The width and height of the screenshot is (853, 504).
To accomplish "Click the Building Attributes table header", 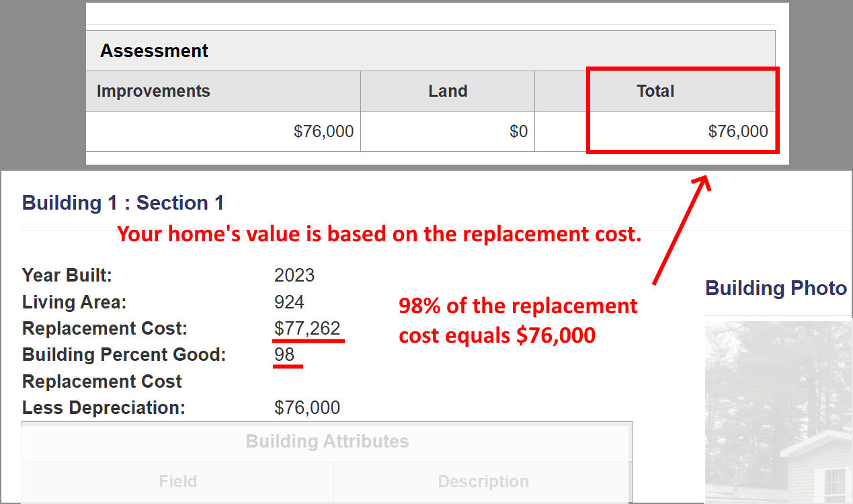I will click(327, 442).
